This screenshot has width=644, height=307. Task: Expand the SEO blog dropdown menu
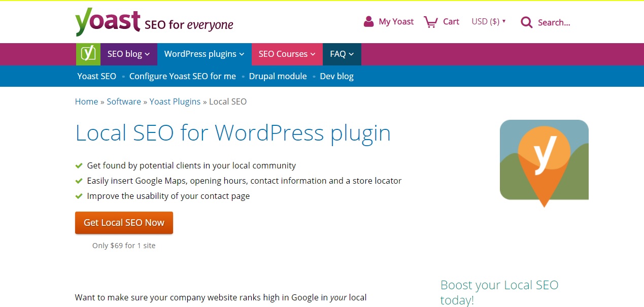pyautogui.click(x=128, y=54)
